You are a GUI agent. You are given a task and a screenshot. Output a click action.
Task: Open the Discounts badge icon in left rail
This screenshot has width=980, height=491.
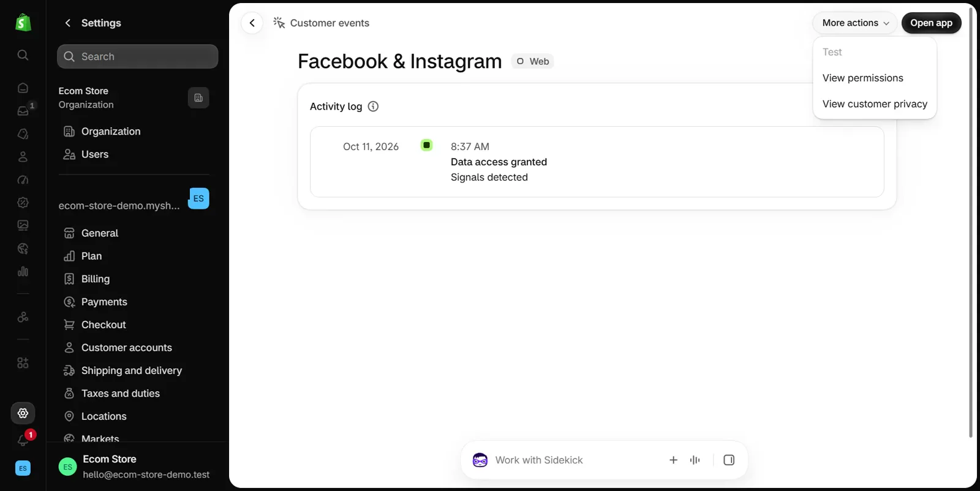[23, 203]
